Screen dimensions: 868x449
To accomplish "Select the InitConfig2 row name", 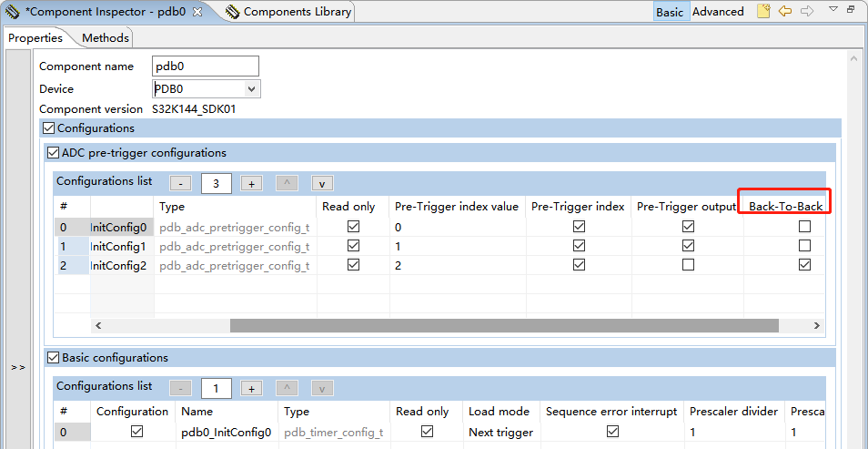I will pos(122,266).
